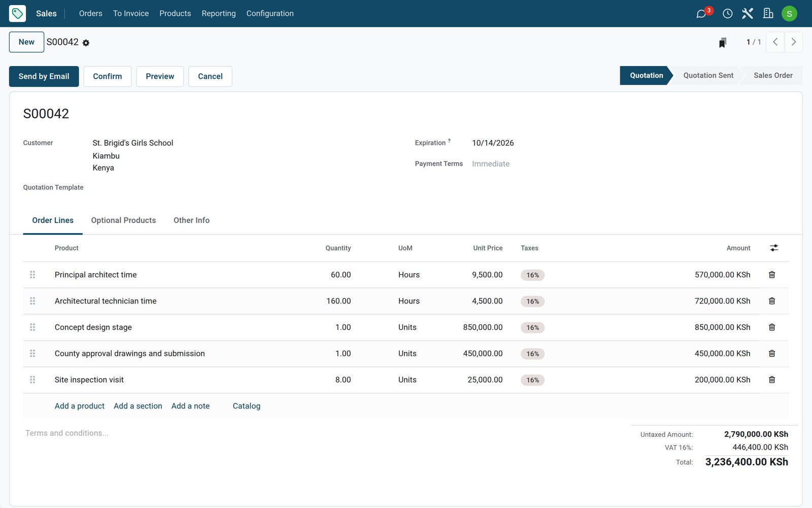812x508 pixels.
Task: Go to the next record arrow
Action: (x=794, y=42)
